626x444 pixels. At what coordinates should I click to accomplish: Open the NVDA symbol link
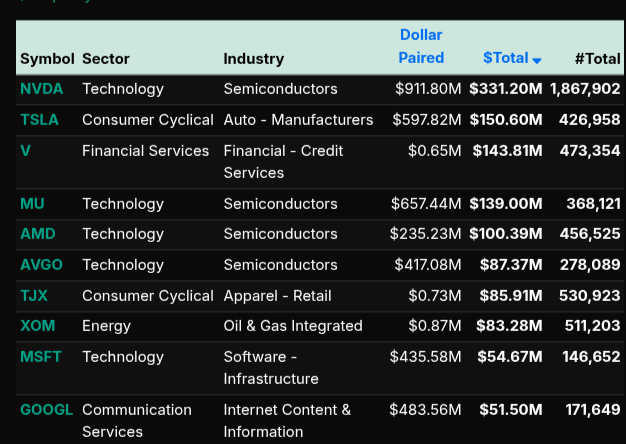(42, 89)
